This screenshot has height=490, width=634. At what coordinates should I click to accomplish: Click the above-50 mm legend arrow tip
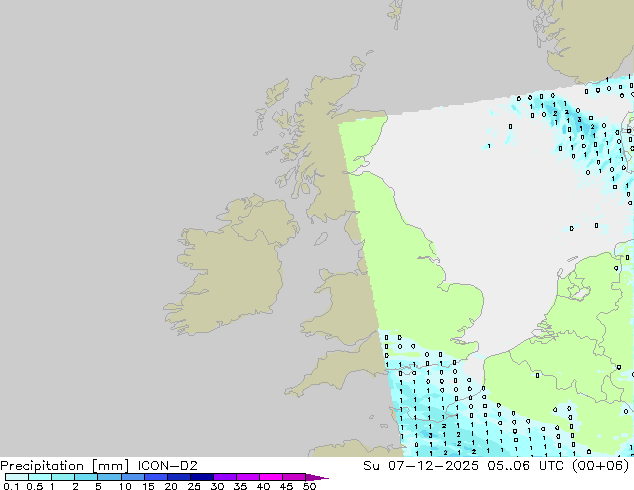click(x=317, y=477)
